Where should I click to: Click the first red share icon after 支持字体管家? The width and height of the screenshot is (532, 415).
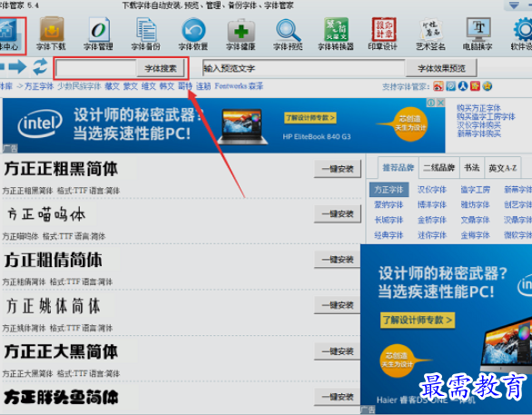(x=438, y=86)
